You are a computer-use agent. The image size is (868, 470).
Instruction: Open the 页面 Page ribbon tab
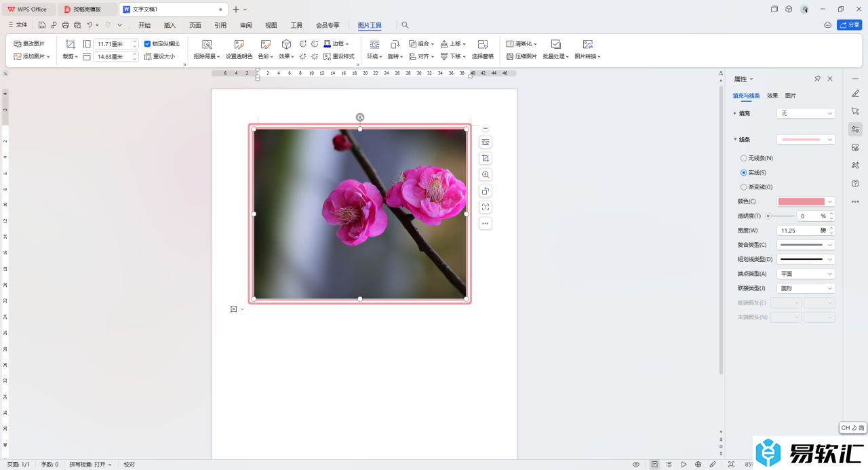coord(195,25)
